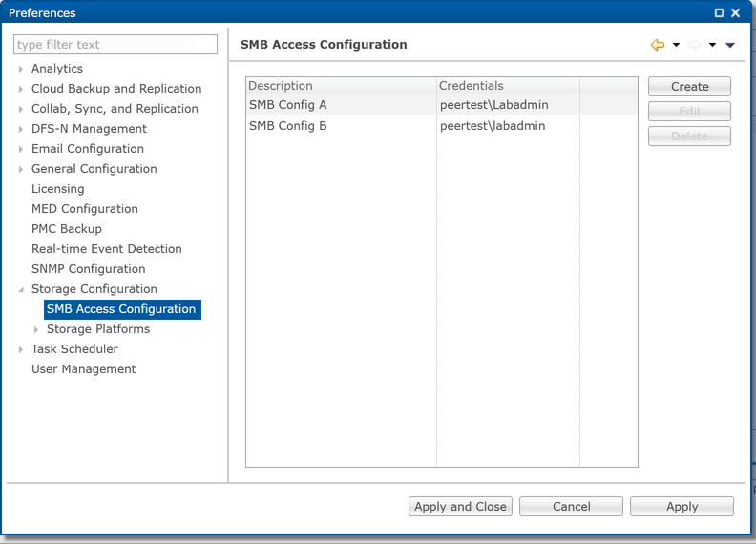The width and height of the screenshot is (756, 544).
Task: Expand the Analytics tree node
Action: point(21,69)
